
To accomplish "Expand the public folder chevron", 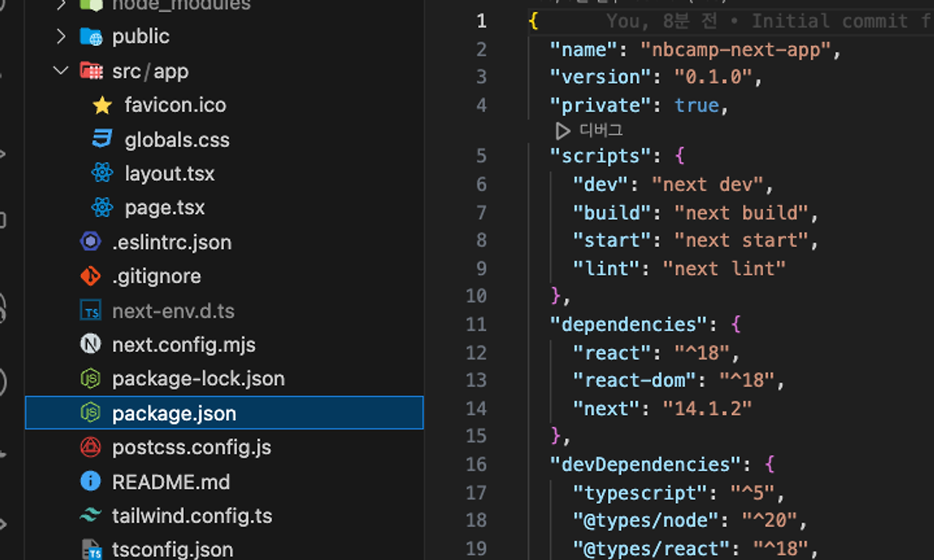I will point(61,36).
